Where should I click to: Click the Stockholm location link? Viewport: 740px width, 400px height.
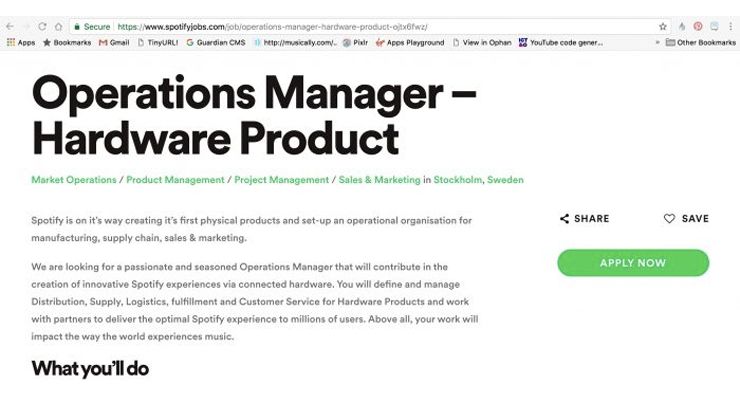pos(458,180)
